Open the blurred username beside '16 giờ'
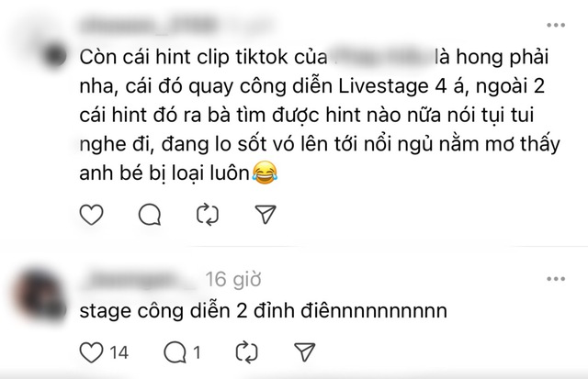Screen dimensions: 588x379 click(x=136, y=279)
